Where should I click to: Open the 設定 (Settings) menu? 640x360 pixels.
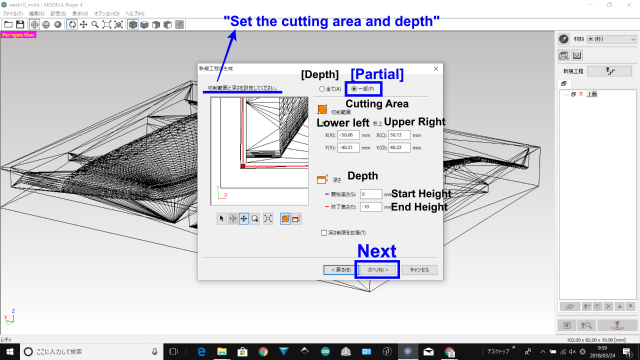[58, 13]
